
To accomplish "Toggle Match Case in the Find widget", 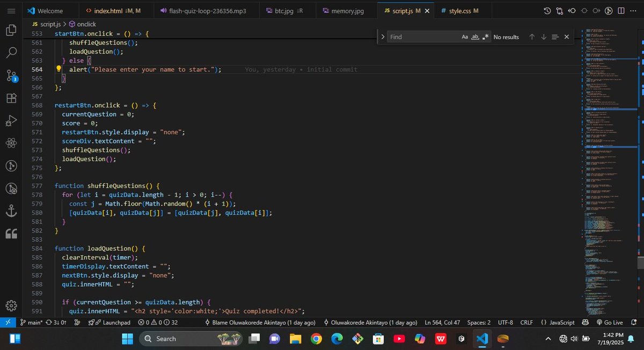I will 465,37.
